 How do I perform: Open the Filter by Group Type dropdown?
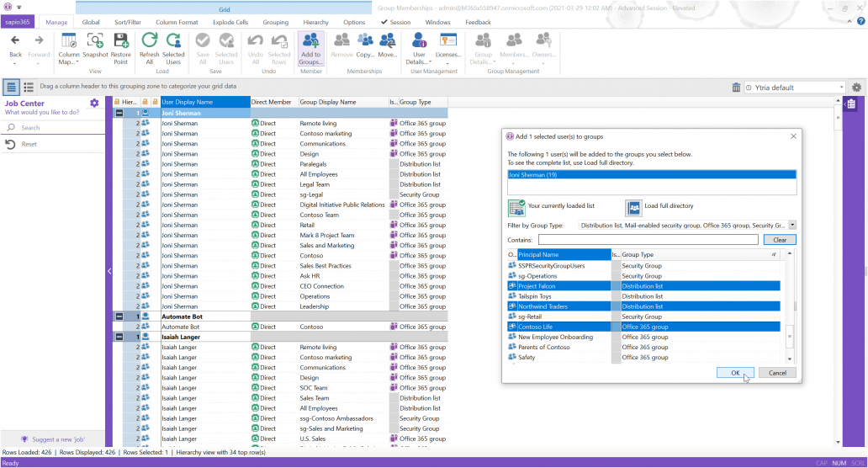coord(792,226)
